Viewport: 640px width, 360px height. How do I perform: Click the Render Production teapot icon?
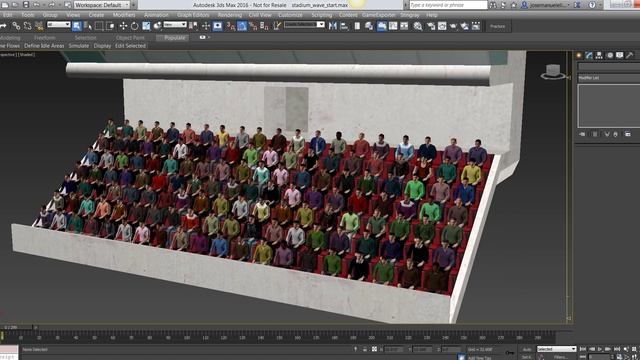[453, 26]
